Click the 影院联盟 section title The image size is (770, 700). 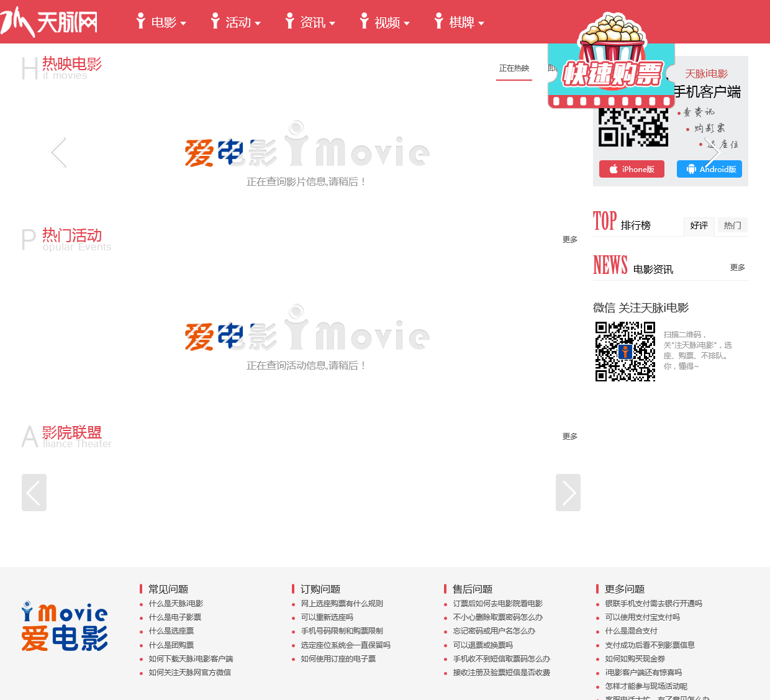click(72, 432)
